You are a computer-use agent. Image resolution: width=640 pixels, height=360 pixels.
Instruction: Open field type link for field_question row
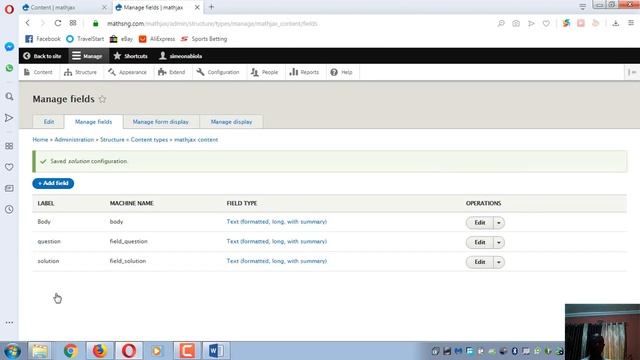277,241
